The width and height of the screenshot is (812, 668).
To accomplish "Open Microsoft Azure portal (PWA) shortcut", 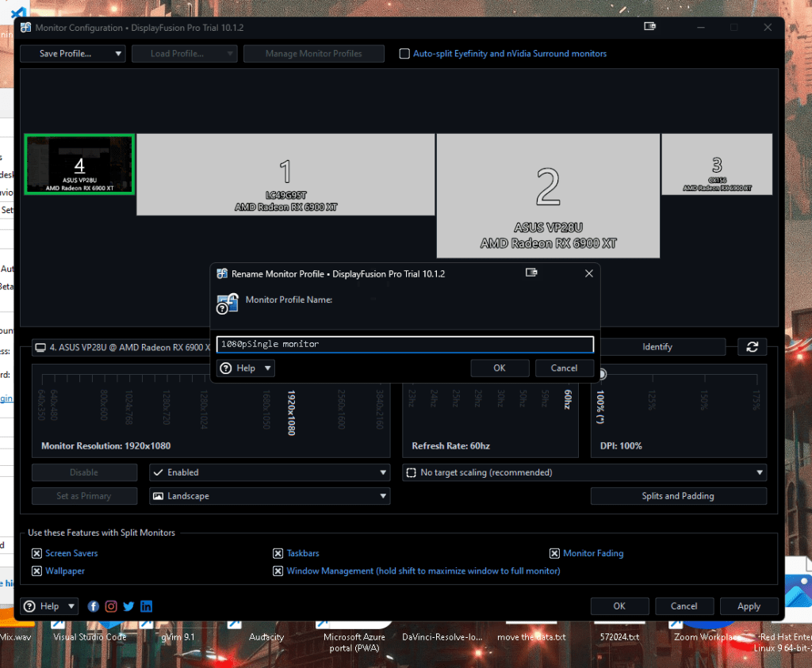I will point(354,642).
